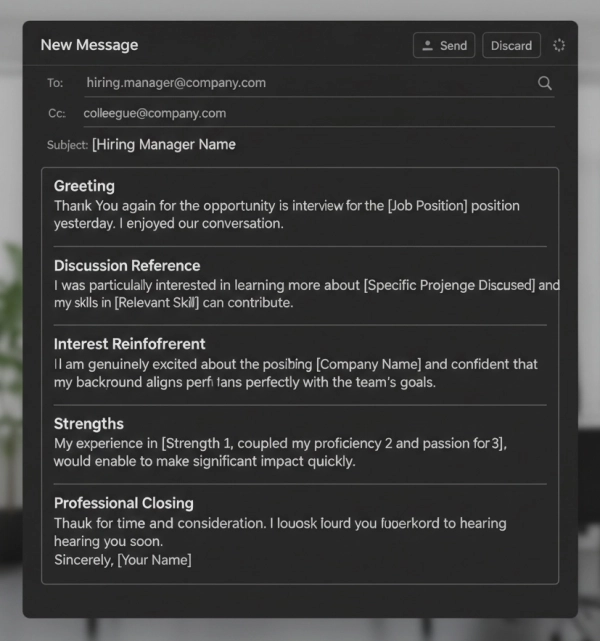Select the To recipient hiring.manager@company.com

pos(176,83)
